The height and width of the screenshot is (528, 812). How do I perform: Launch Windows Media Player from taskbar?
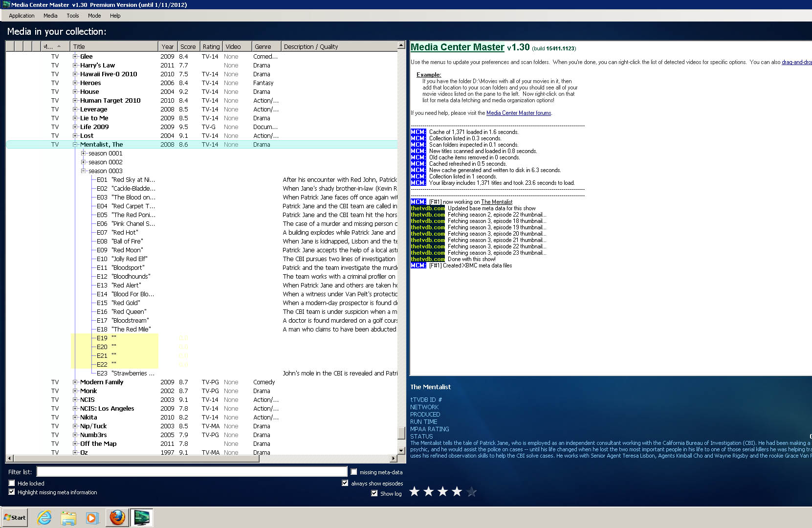click(92, 517)
